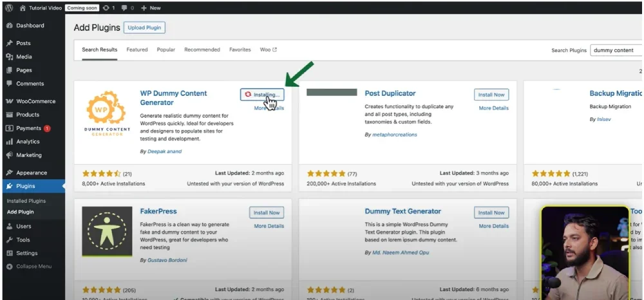
Task: Switch to the Popular tab
Action: click(166, 50)
